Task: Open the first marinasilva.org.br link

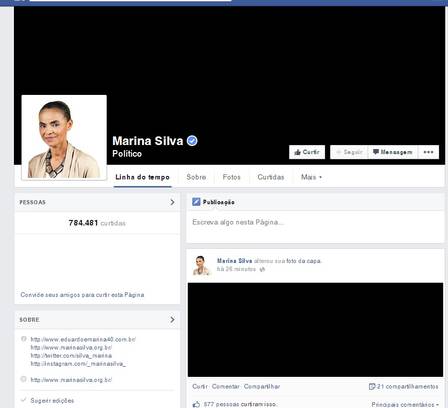Action: point(71,347)
